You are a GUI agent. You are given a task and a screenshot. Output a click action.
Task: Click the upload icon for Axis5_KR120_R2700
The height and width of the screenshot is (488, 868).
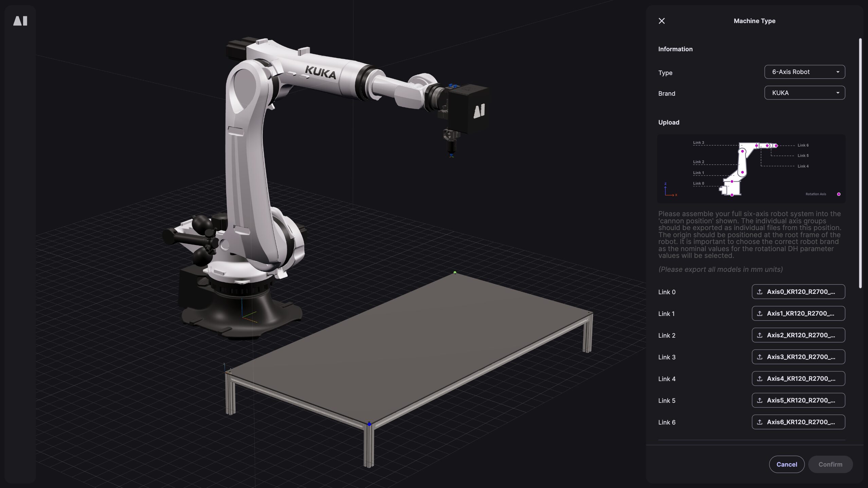[760, 400]
